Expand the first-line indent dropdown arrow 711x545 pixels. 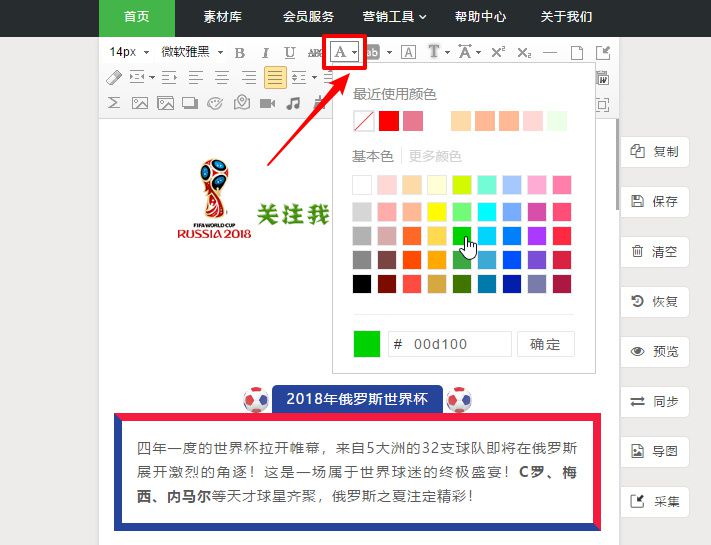coord(152,78)
